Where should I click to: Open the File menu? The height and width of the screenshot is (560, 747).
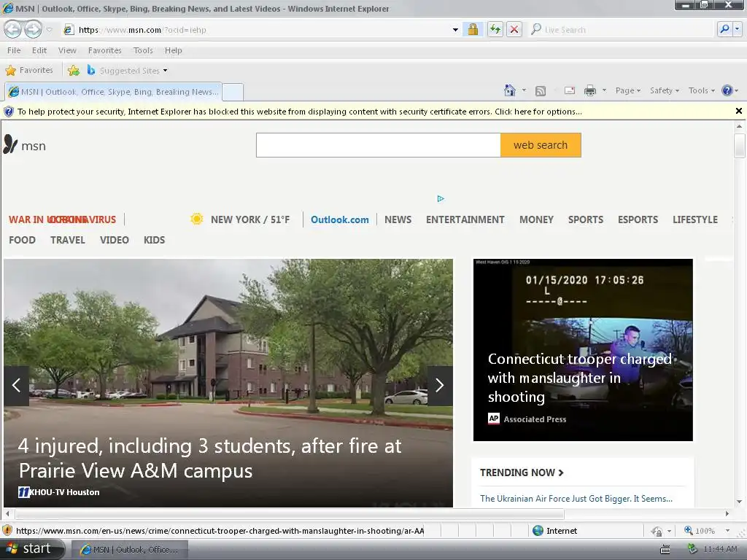click(x=14, y=50)
